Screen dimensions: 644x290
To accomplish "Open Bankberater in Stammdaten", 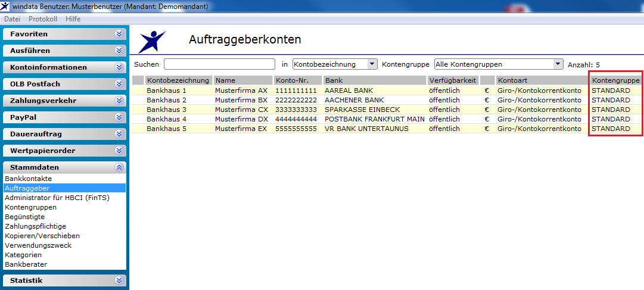I will click(x=26, y=264).
